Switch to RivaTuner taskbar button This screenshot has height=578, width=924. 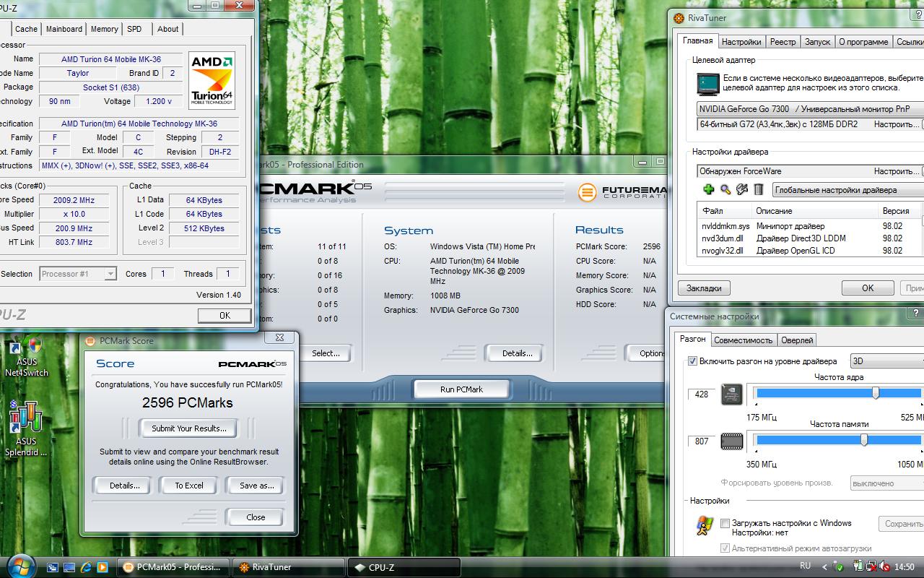pyautogui.click(x=288, y=567)
